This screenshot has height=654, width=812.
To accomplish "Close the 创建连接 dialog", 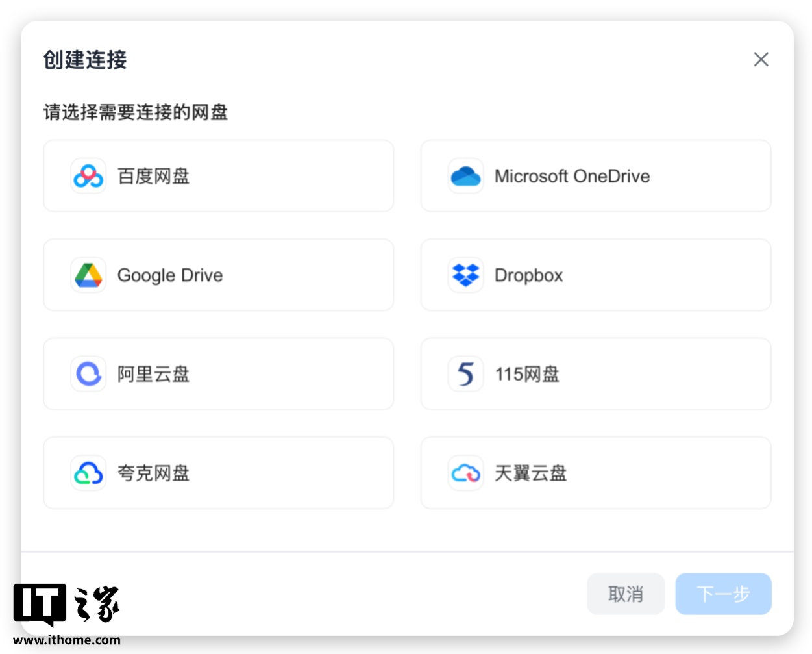I will click(x=761, y=59).
